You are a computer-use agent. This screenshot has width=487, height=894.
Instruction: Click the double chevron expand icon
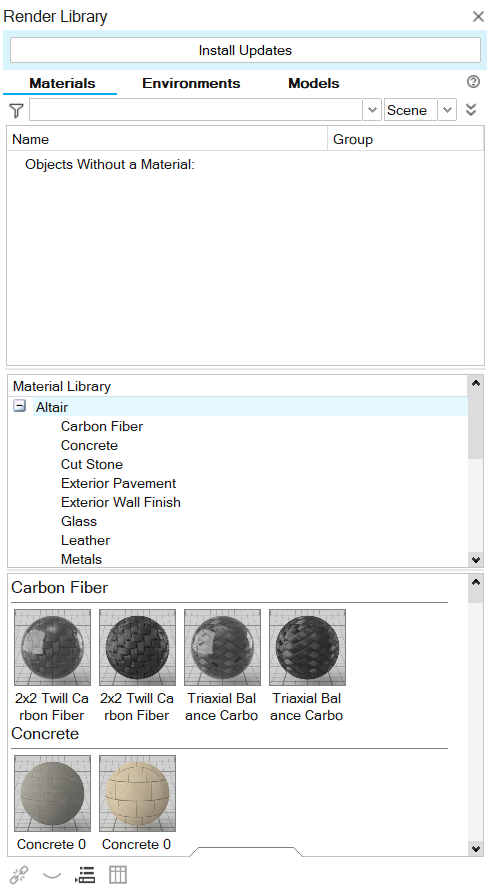pyautogui.click(x=471, y=109)
